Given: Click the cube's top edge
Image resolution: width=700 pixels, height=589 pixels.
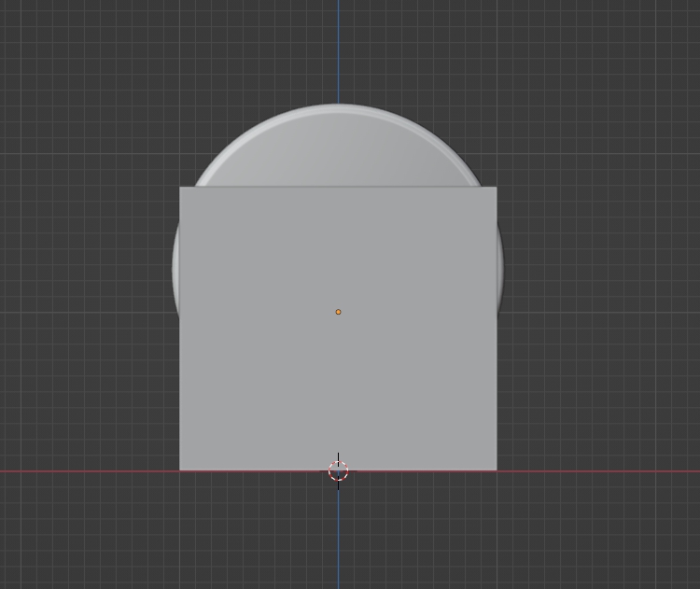Looking at the screenshot, I should [x=280, y=187].
